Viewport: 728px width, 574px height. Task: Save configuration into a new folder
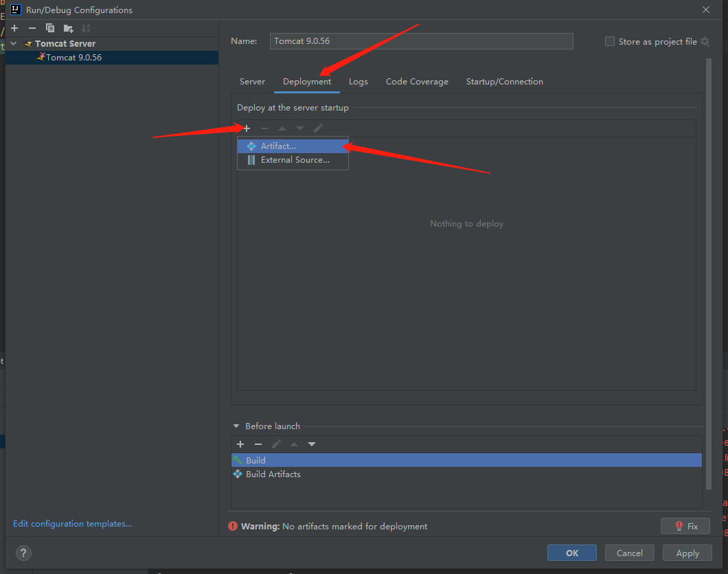pyautogui.click(x=68, y=28)
